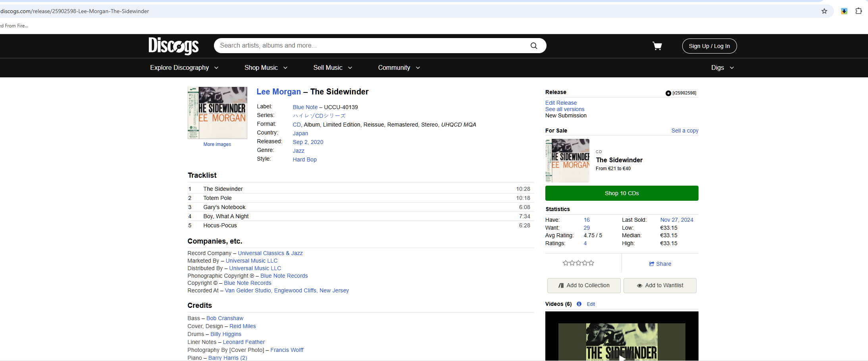This screenshot has height=361, width=868.
Task: Open the Francis Wolff credit link
Action: (287, 350)
